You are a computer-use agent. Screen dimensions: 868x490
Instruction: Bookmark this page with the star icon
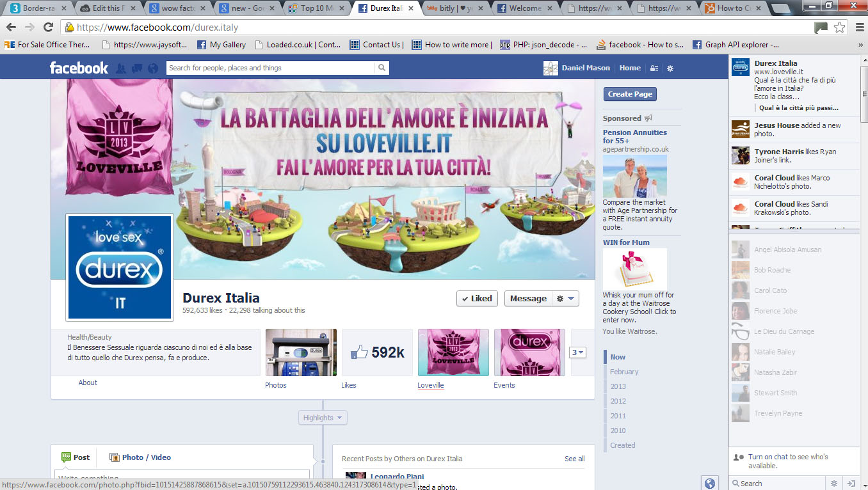(x=839, y=27)
